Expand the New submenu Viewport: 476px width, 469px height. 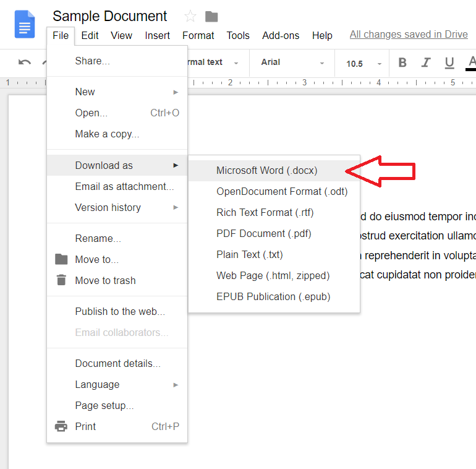[x=117, y=92]
